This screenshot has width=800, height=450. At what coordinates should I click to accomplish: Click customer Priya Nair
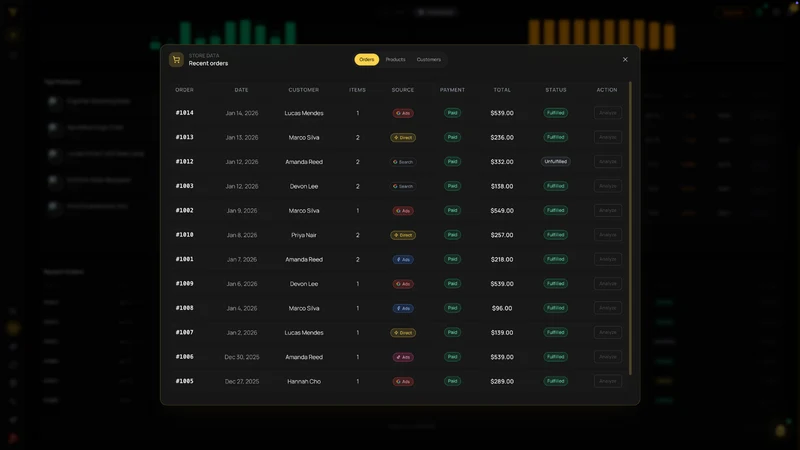(x=304, y=235)
